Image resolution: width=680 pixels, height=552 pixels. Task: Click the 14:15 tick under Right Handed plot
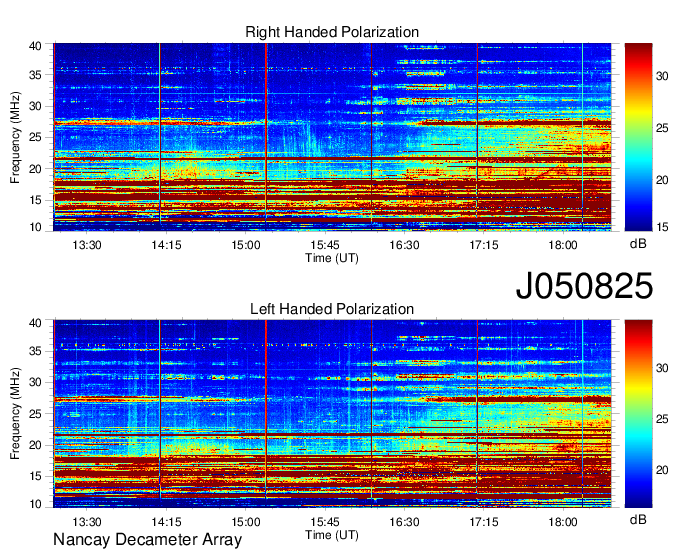[166, 245]
